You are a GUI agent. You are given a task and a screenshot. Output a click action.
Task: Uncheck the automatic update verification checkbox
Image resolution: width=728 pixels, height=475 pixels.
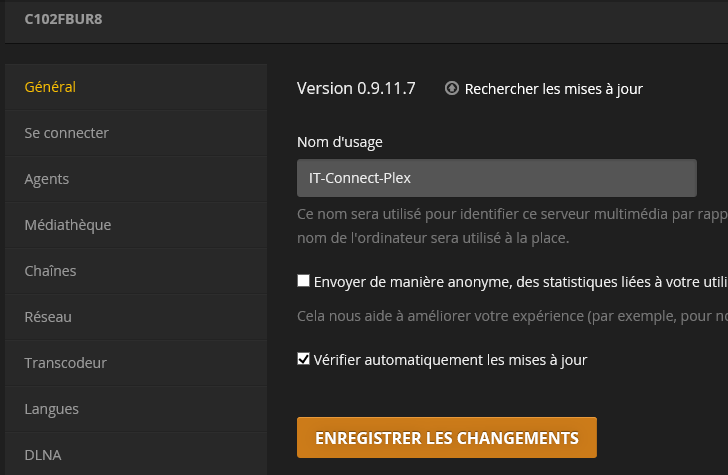(304, 359)
